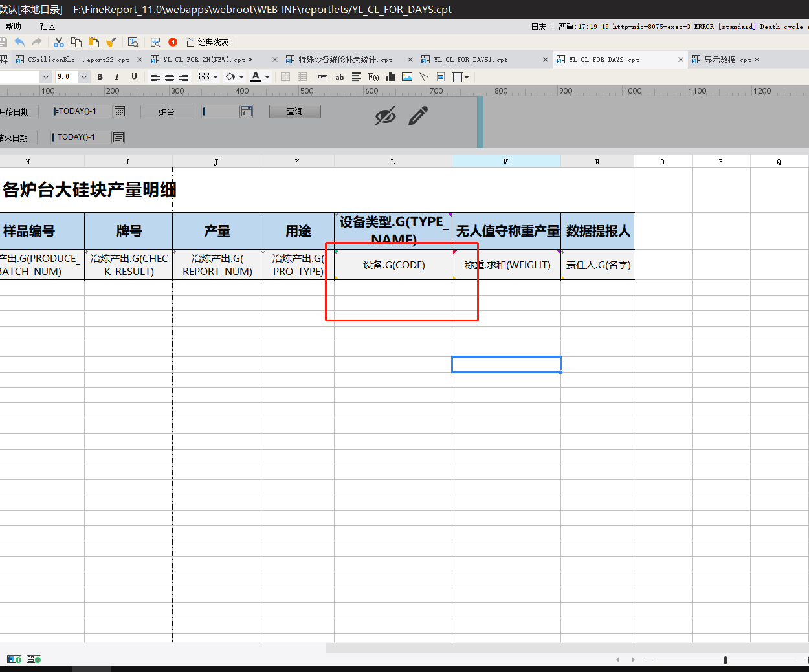Image resolution: width=809 pixels, height=672 pixels.
Task: Click the 查询 query button in parameter pane
Action: (x=295, y=111)
